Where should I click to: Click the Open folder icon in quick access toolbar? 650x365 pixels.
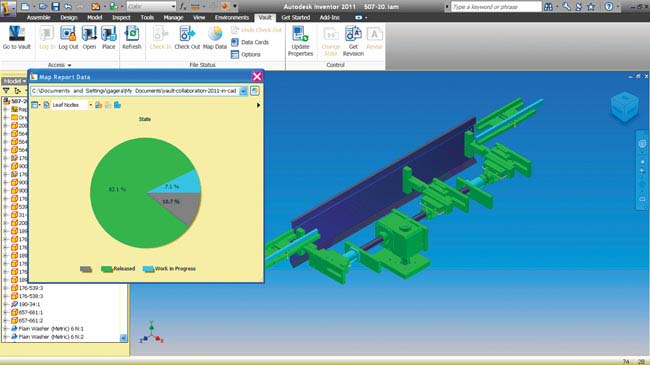[x=43, y=7]
